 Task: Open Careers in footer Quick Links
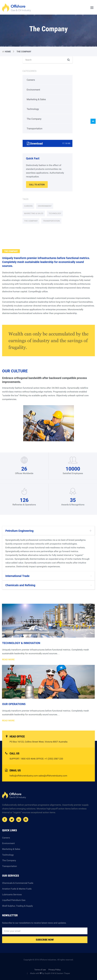tap(6, 838)
